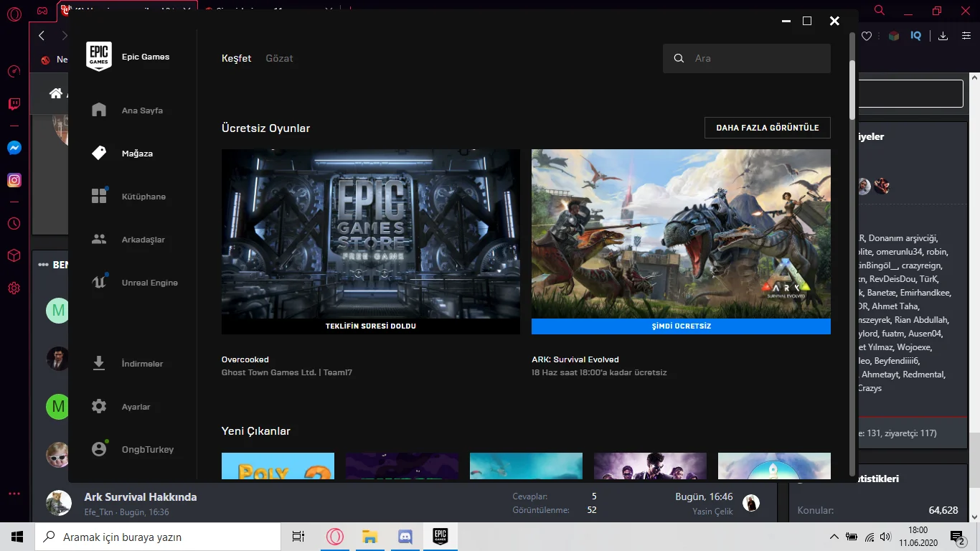Show hidden system tray icons
This screenshot has height=551, width=980.
[834, 537]
